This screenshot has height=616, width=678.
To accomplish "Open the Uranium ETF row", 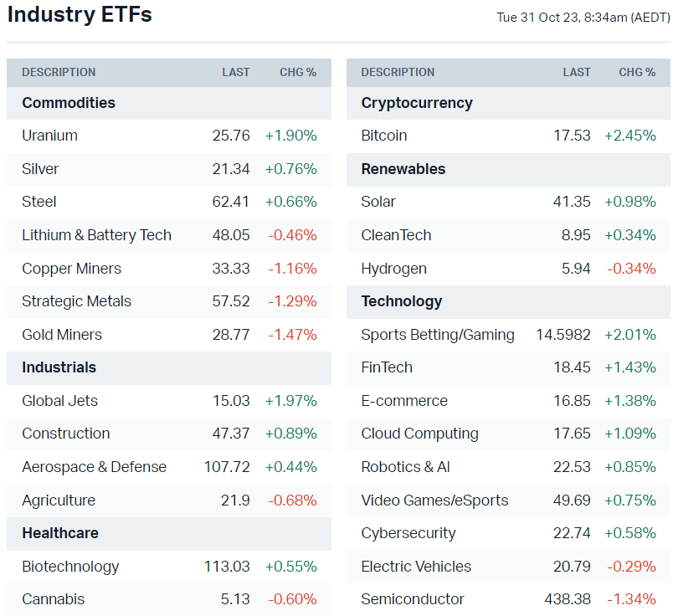I will [x=50, y=136].
